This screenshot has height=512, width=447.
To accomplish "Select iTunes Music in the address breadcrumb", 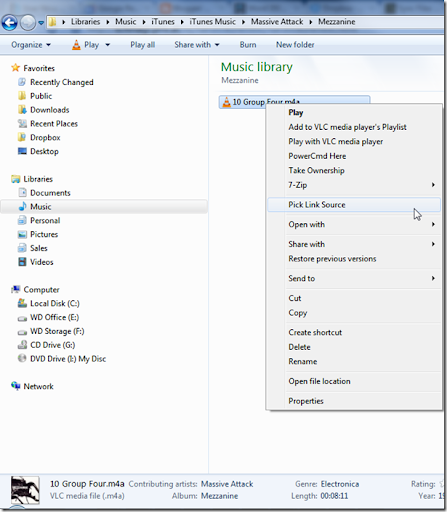I will pos(212,22).
